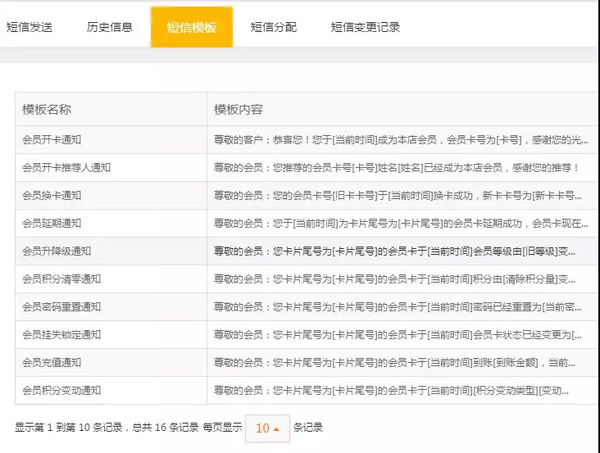Screen dimensions: 600x453
Task: Click the 会员充值通知 template content cell
Action: click(400, 362)
